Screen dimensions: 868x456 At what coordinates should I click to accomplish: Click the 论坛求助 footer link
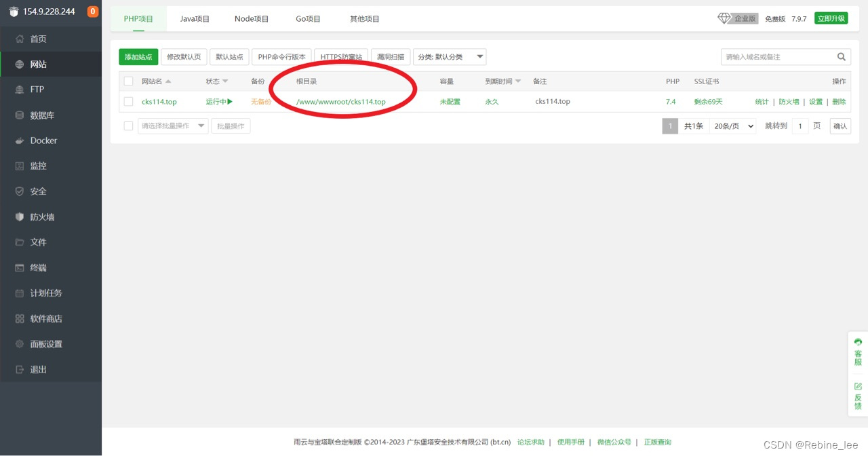(530, 442)
